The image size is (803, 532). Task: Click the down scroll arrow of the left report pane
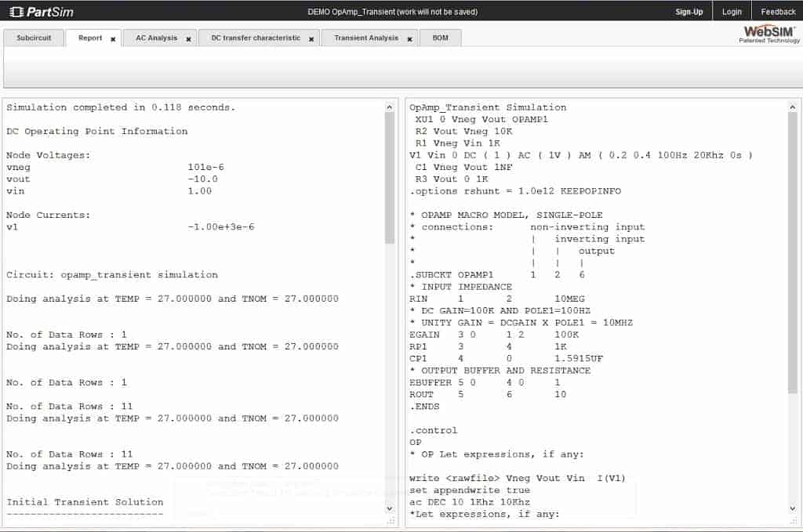(x=390, y=508)
